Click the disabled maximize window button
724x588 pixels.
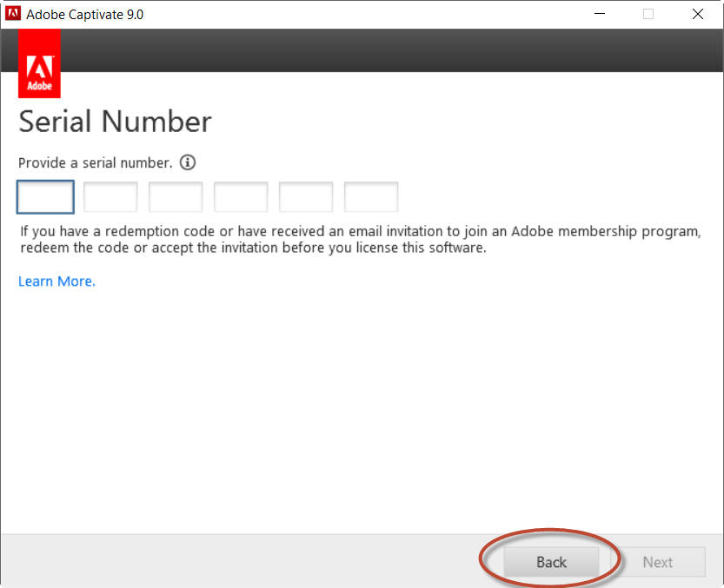pyautogui.click(x=648, y=15)
